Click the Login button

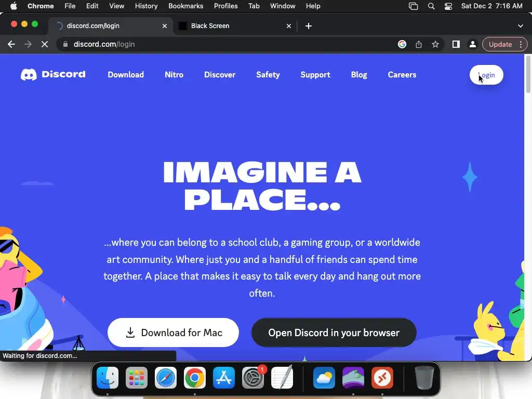tap(486, 75)
